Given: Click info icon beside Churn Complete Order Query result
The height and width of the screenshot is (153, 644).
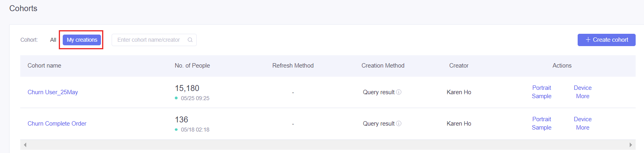Looking at the screenshot, I should pyautogui.click(x=399, y=124).
